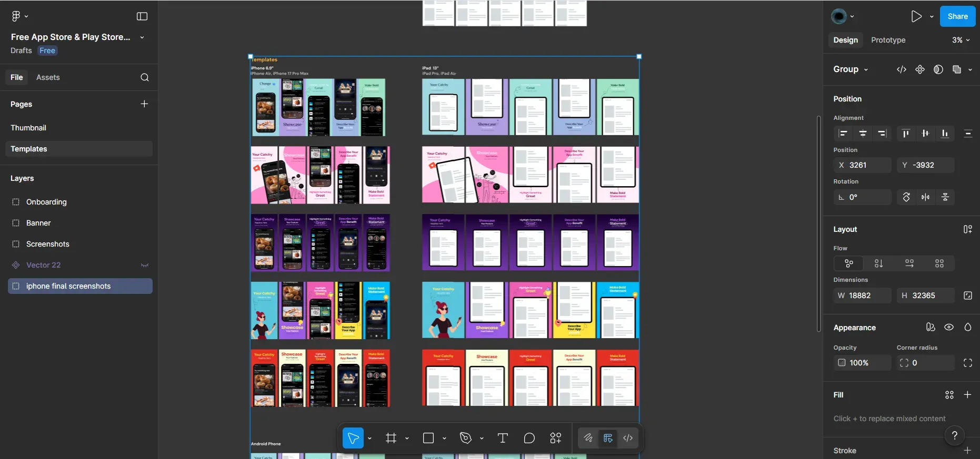Expand file name dropdown chevron
Image resolution: width=980 pixels, height=459 pixels.
(x=142, y=37)
